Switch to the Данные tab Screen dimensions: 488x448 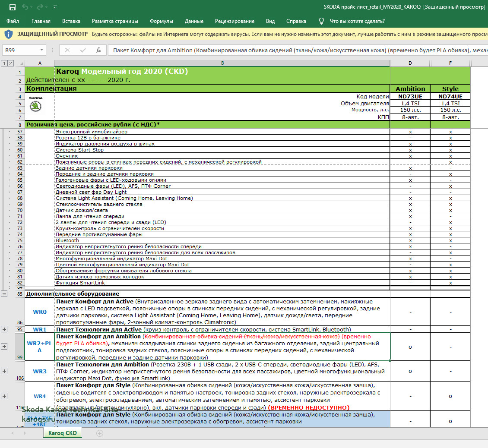[194, 21]
